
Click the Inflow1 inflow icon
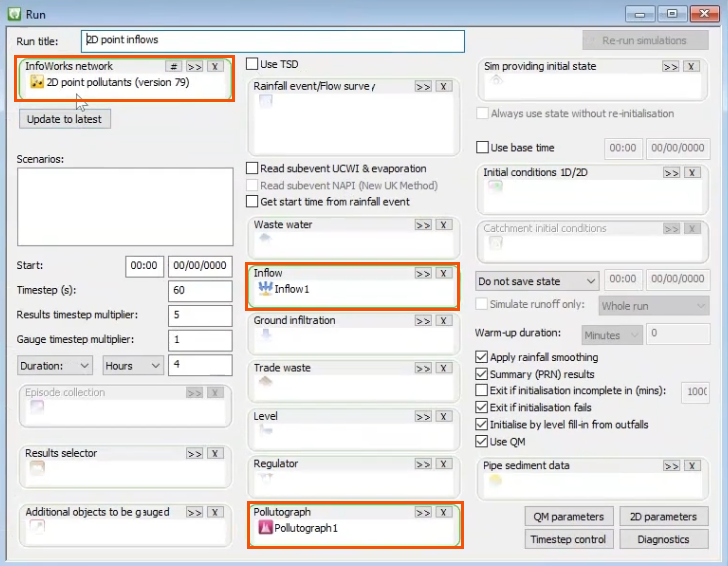tap(265, 288)
